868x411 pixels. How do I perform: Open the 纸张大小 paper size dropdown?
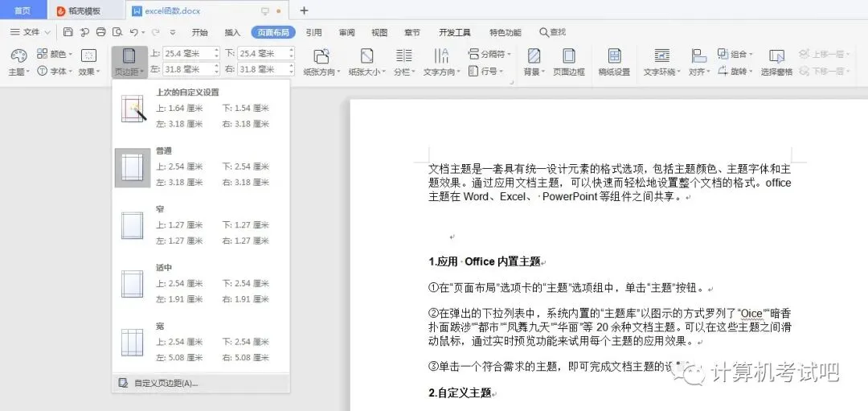366,61
